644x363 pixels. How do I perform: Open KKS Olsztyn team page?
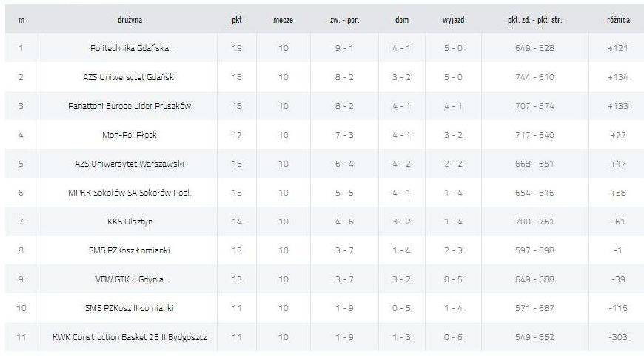pyautogui.click(x=130, y=222)
